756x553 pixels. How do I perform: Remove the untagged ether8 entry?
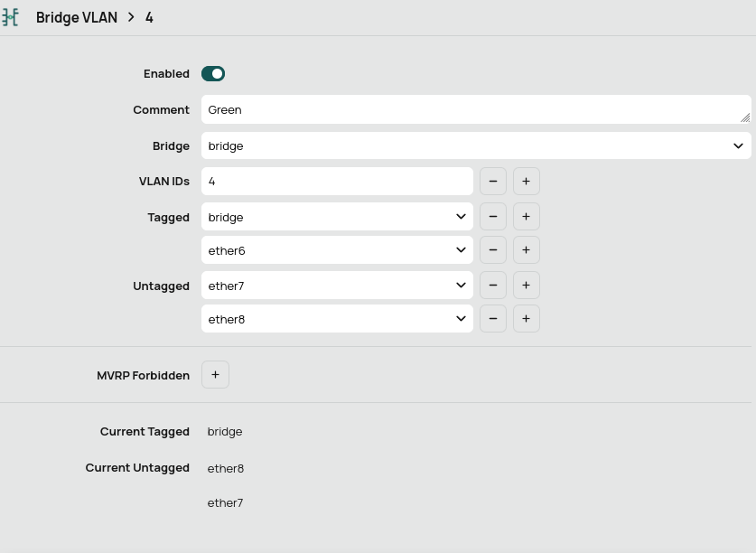pos(492,319)
